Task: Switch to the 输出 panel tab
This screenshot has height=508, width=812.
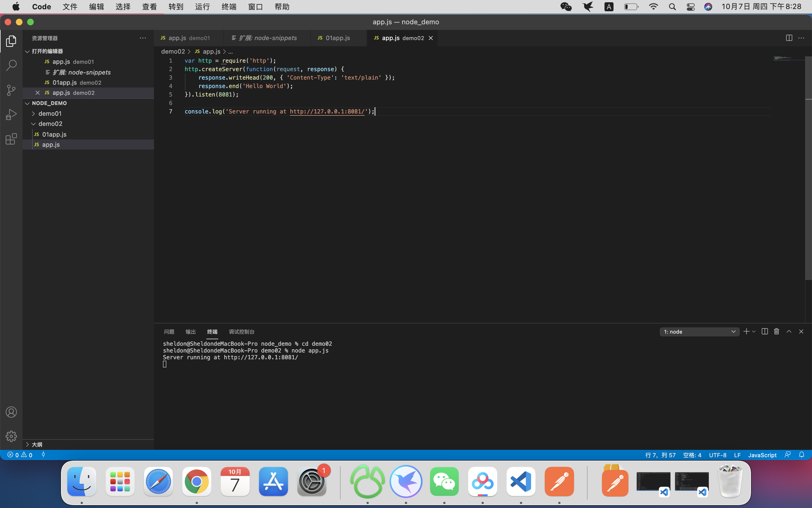Action: (x=191, y=332)
